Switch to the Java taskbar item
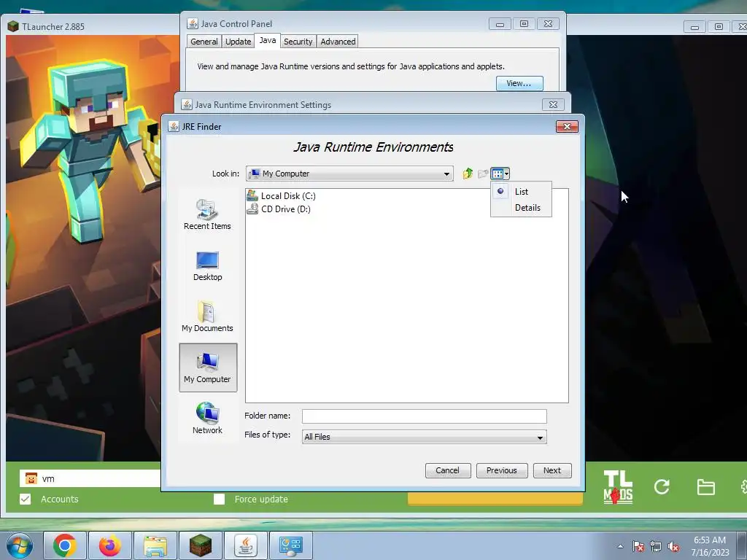The width and height of the screenshot is (747, 560). tap(246, 545)
